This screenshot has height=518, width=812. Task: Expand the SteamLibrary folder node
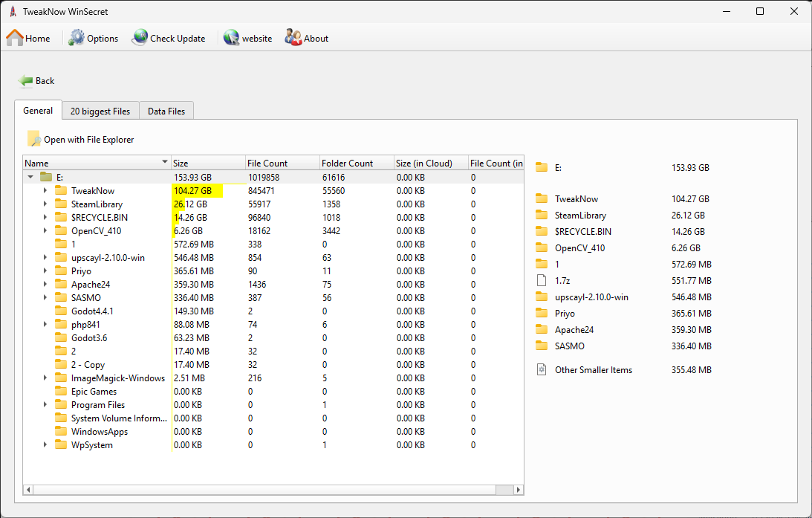pos(45,204)
